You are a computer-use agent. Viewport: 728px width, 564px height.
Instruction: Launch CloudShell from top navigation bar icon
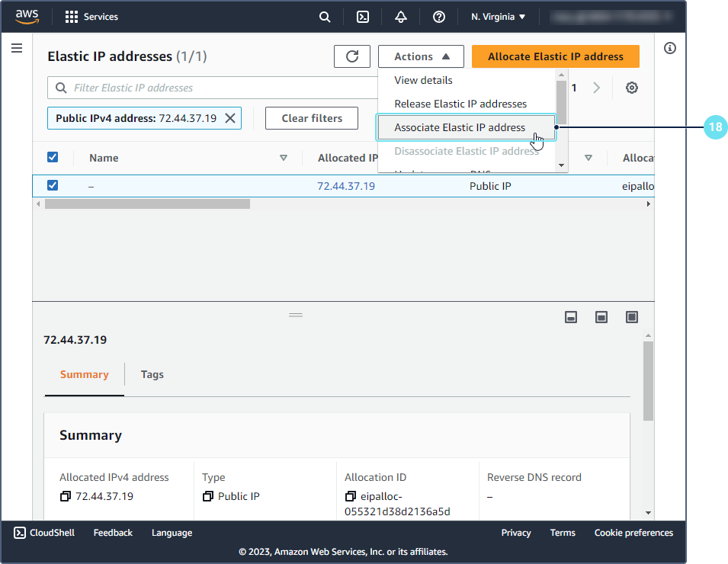point(364,17)
